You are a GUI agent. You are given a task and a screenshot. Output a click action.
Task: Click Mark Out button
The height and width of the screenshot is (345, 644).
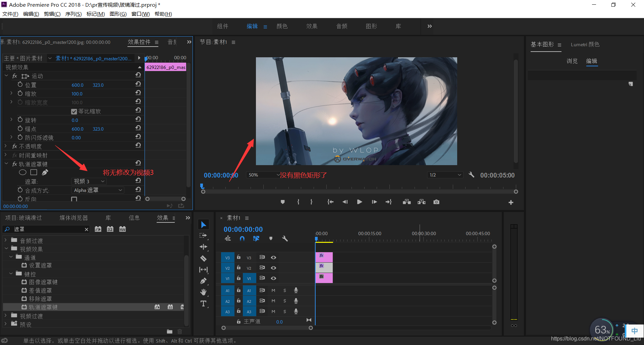pyautogui.click(x=312, y=202)
